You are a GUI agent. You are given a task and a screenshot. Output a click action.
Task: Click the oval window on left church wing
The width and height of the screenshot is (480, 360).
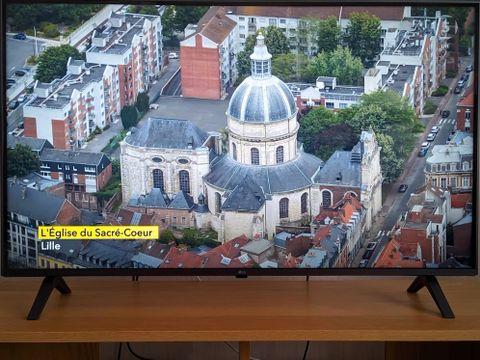tap(157, 160)
